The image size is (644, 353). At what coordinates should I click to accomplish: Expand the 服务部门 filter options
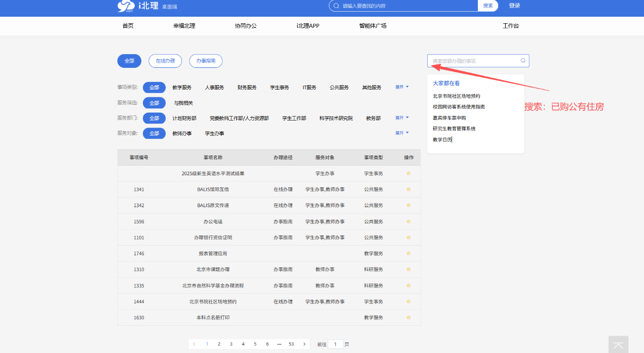tap(402, 117)
